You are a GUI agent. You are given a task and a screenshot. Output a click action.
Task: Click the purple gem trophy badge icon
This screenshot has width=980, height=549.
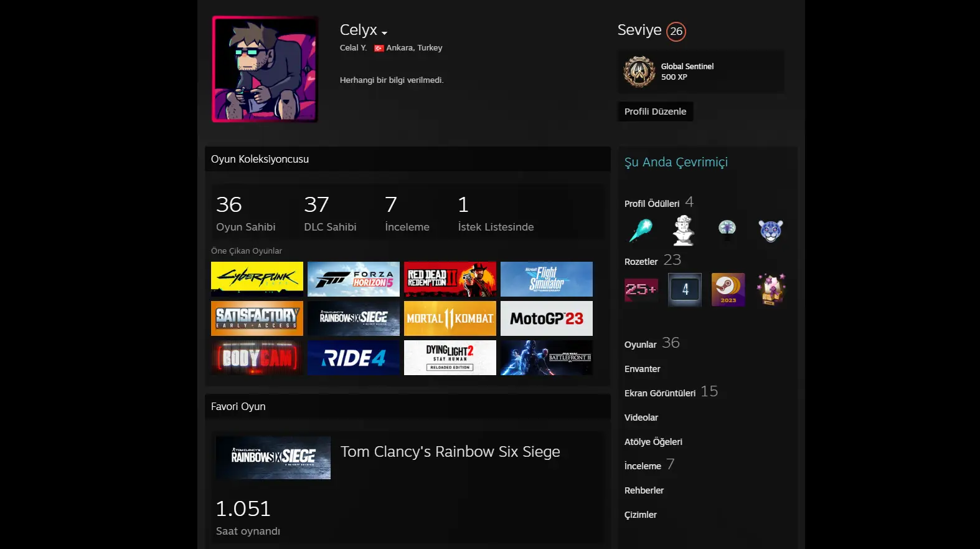[x=771, y=290]
